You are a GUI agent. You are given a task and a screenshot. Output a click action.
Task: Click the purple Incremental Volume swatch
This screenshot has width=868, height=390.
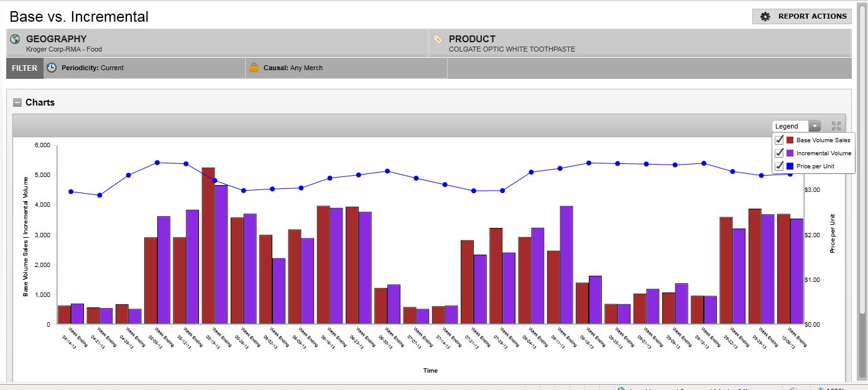[x=790, y=153]
